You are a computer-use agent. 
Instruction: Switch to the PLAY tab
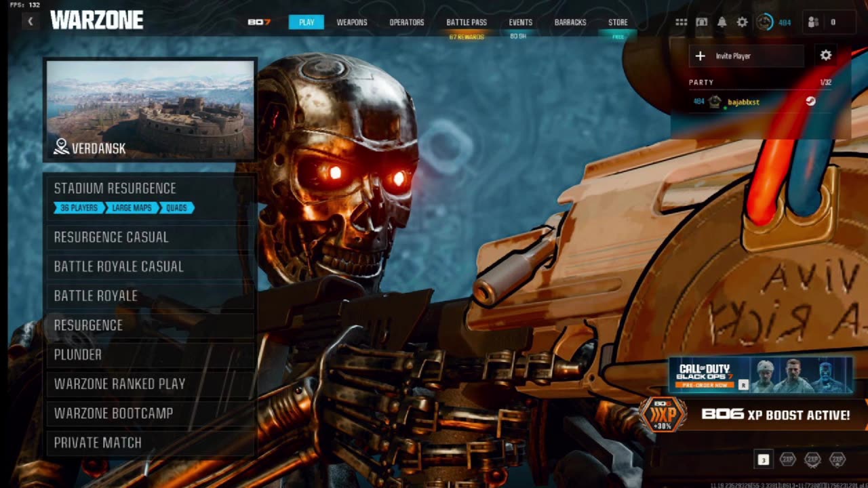(307, 22)
